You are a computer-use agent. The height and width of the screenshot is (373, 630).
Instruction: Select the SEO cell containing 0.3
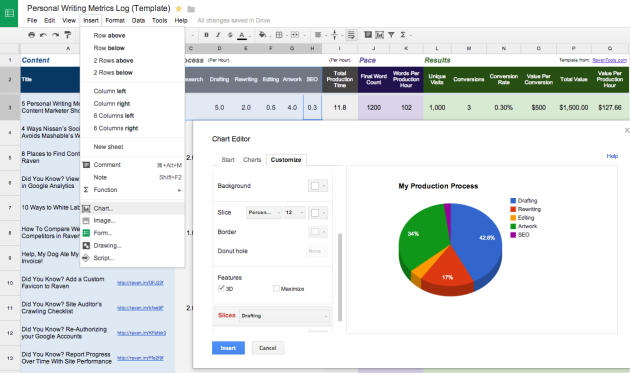pyautogui.click(x=312, y=107)
